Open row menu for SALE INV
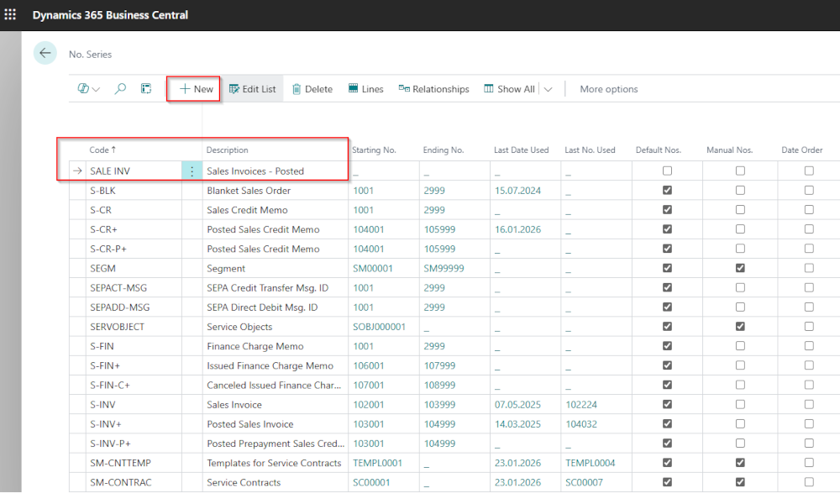 (x=192, y=171)
